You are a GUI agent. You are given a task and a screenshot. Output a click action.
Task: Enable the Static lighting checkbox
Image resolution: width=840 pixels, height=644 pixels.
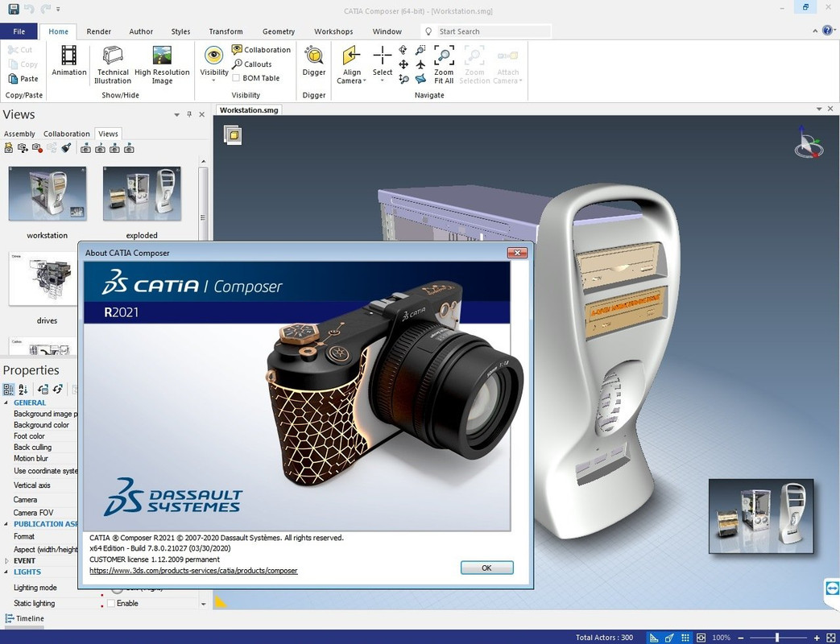[x=111, y=603]
